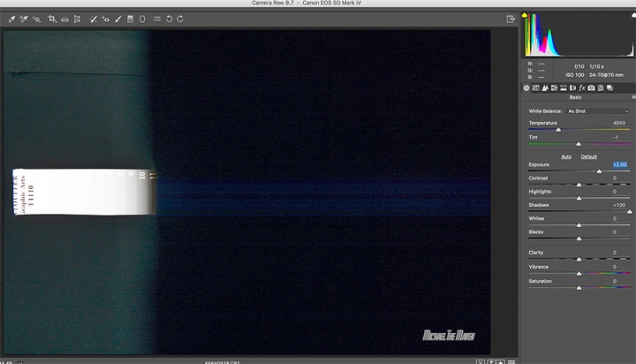
Task: Select the Graduated Filter tool
Action: [x=130, y=19]
